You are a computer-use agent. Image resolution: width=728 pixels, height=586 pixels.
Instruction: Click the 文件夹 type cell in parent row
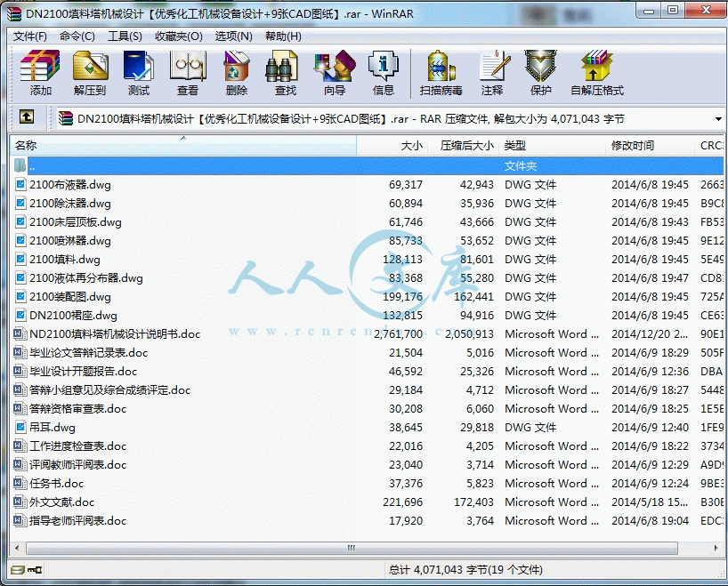tap(521, 165)
